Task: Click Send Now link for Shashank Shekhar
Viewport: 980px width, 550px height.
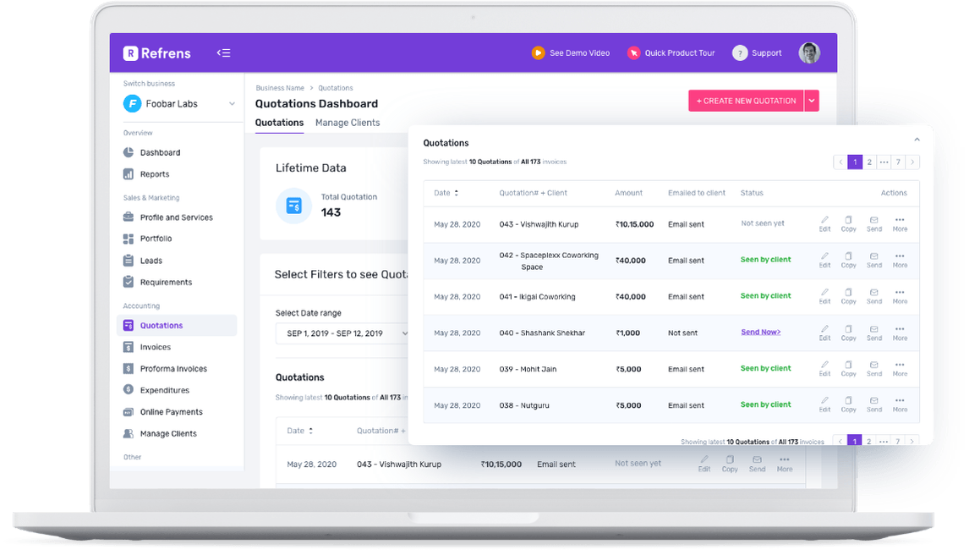Action: pos(760,333)
